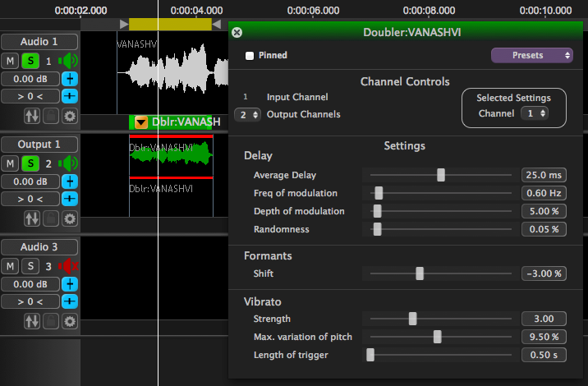
Task: Click Audio 3 up-down arrows icon
Action: point(32,322)
